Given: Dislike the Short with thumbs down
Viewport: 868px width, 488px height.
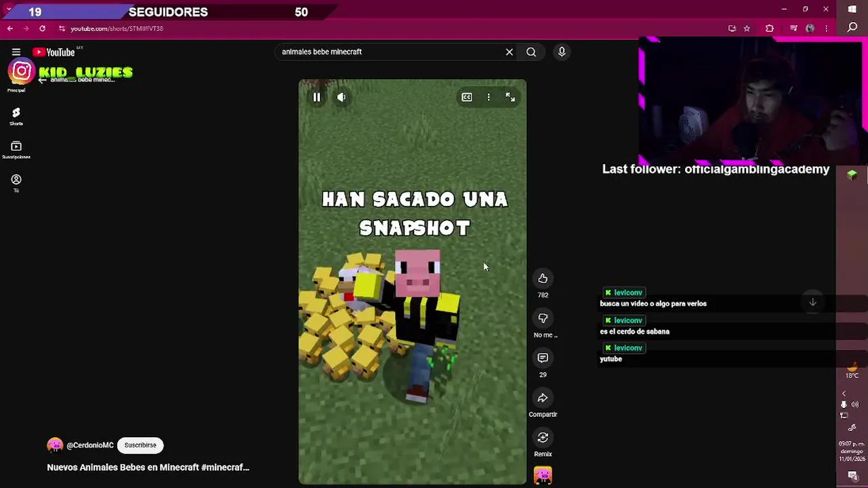Looking at the screenshot, I should pos(543,319).
